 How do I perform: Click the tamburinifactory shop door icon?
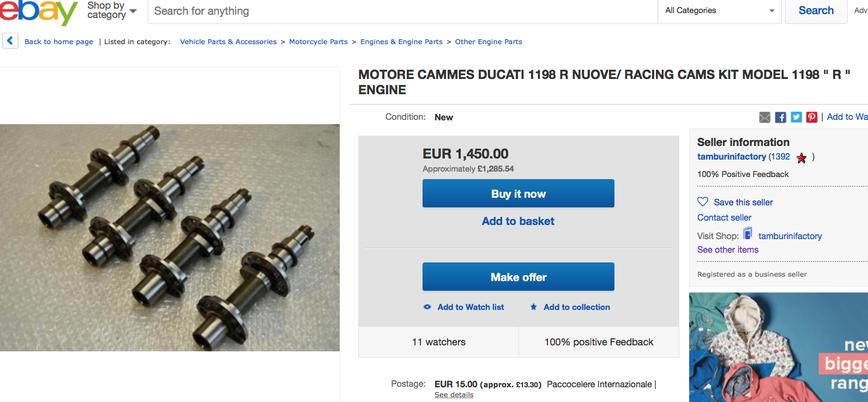click(748, 234)
